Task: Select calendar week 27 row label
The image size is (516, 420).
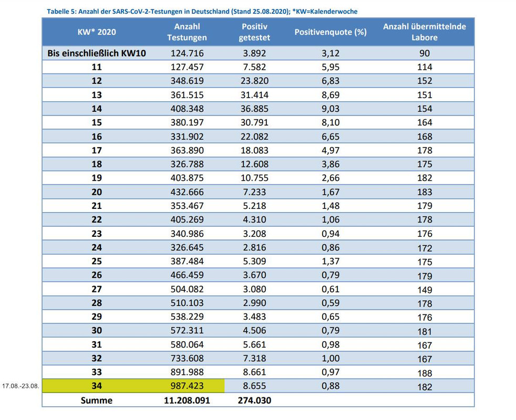Action: 97,289
